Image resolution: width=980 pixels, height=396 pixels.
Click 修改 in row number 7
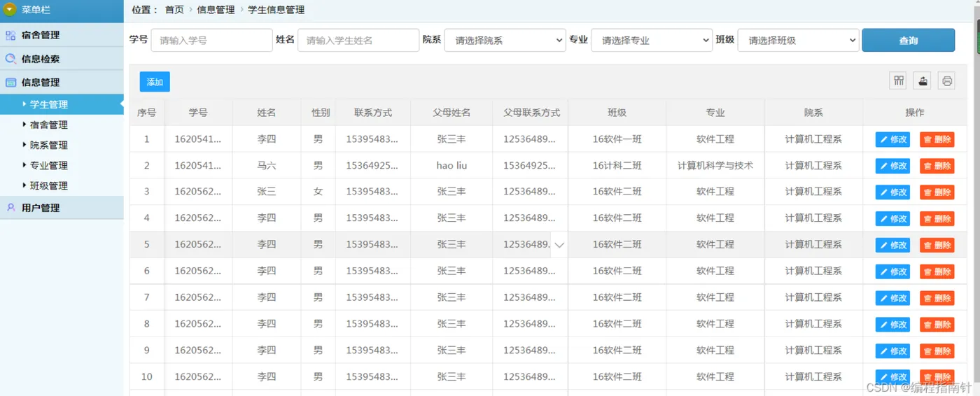[892, 298]
